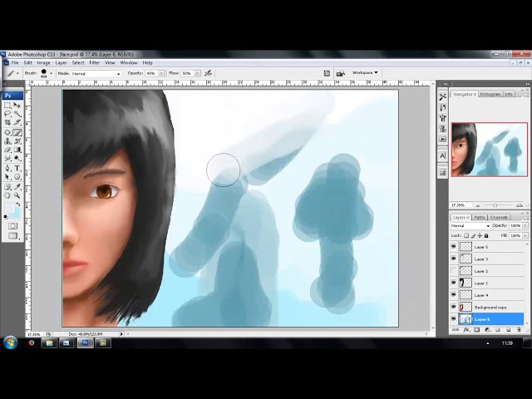Select the Crop tool
This screenshot has width=532, height=399.
point(7,122)
